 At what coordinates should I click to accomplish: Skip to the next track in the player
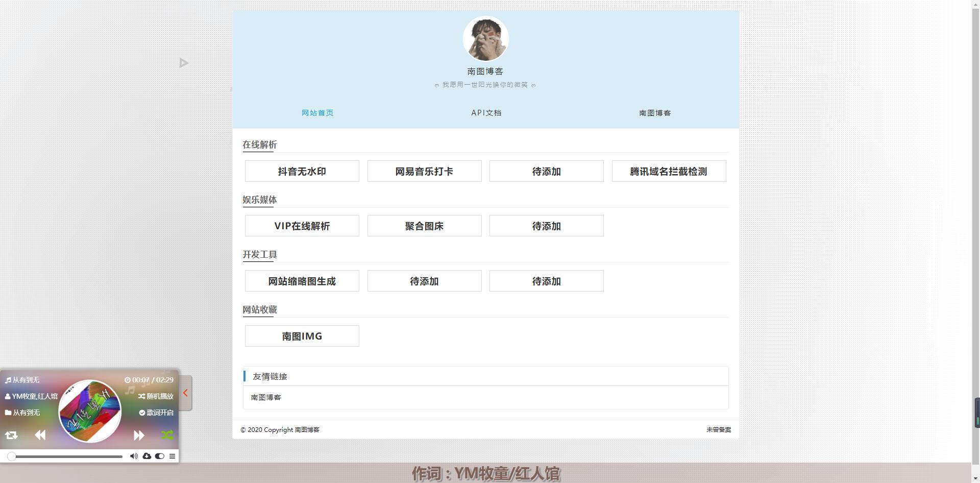click(139, 435)
